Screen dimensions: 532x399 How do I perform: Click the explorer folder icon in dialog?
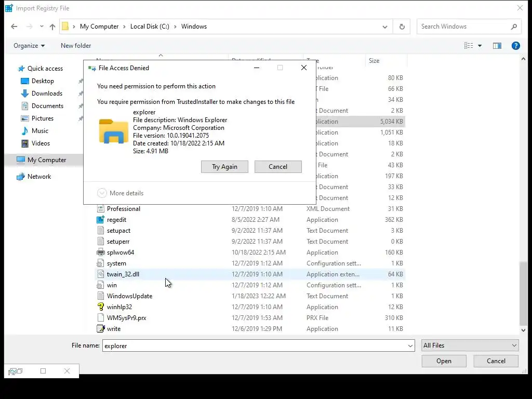click(x=113, y=131)
